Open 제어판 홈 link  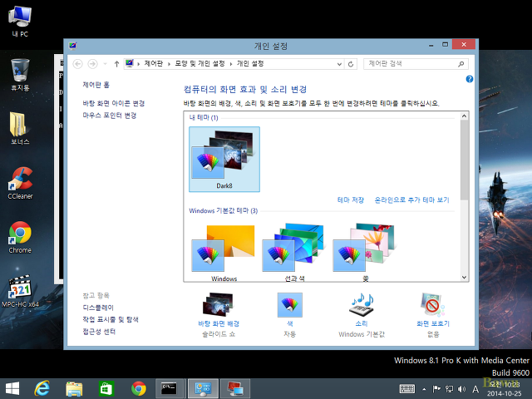[x=96, y=85]
